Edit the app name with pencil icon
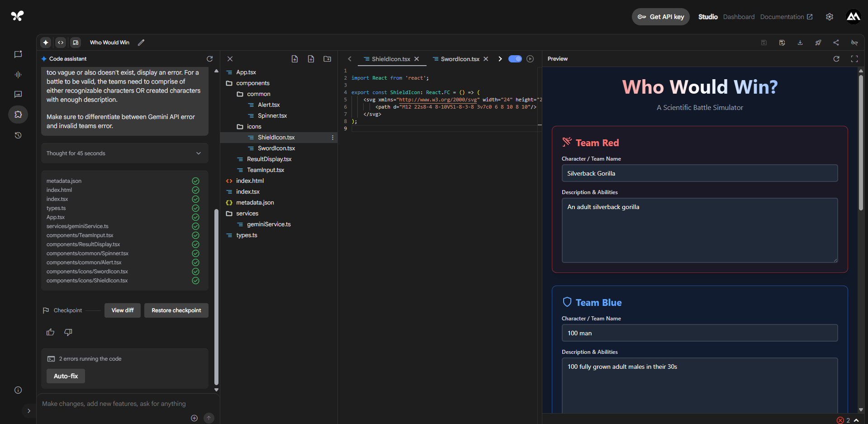 [141, 43]
